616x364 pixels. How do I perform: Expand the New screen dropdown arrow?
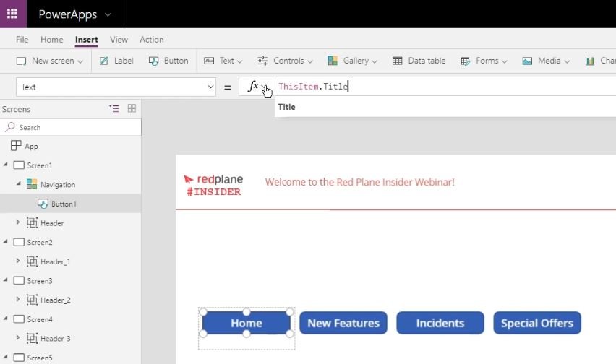pos(80,61)
